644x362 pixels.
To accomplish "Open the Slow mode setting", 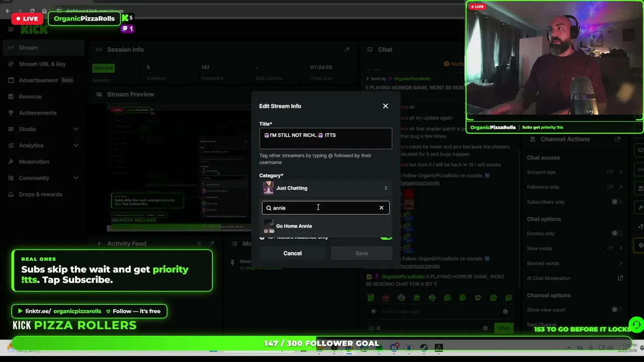I will pos(575,248).
